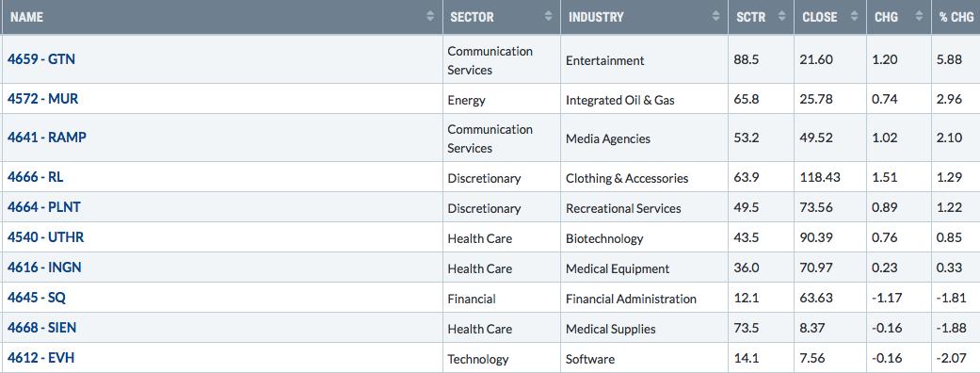Sort by INDUSTRY using its arrow icon
The height and width of the screenshot is (373, 980).
click(715, 17)
